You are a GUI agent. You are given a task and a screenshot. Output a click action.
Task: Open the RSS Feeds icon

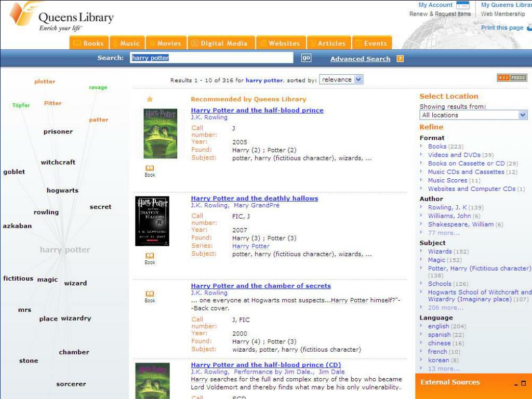[512, 78]
